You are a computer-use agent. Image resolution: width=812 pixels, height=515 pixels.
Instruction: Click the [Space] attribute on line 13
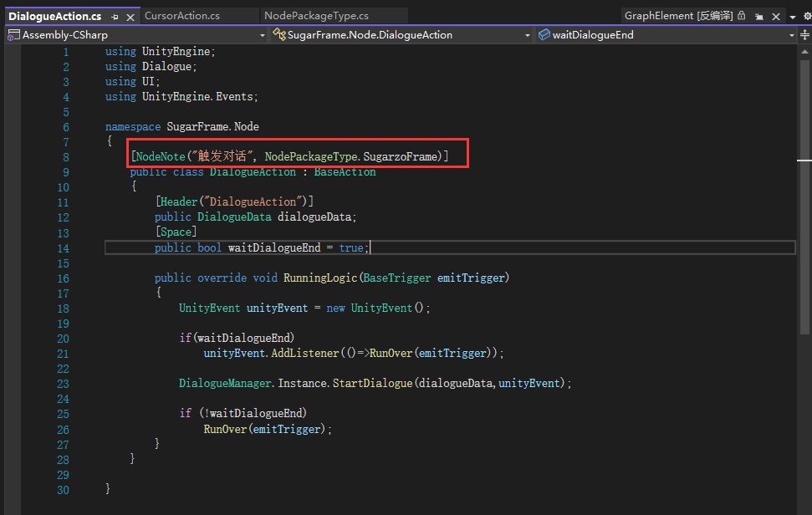point(176,232)
